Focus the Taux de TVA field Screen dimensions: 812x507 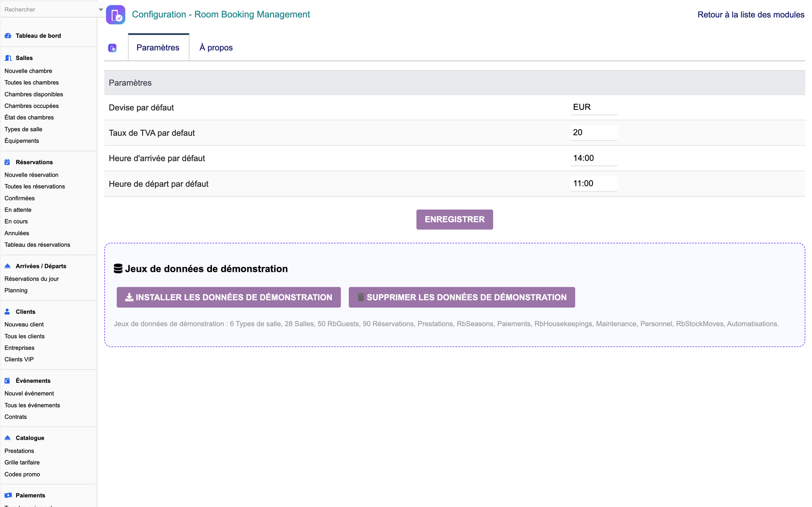coord(594,133)
